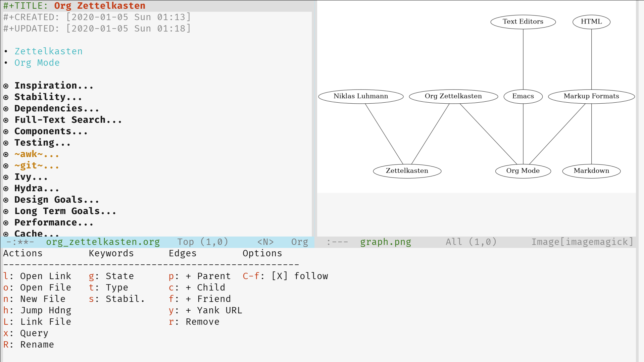Choose the + Parent edge option
Viewport: 644px width, 362px height.
tap(200, 276)
